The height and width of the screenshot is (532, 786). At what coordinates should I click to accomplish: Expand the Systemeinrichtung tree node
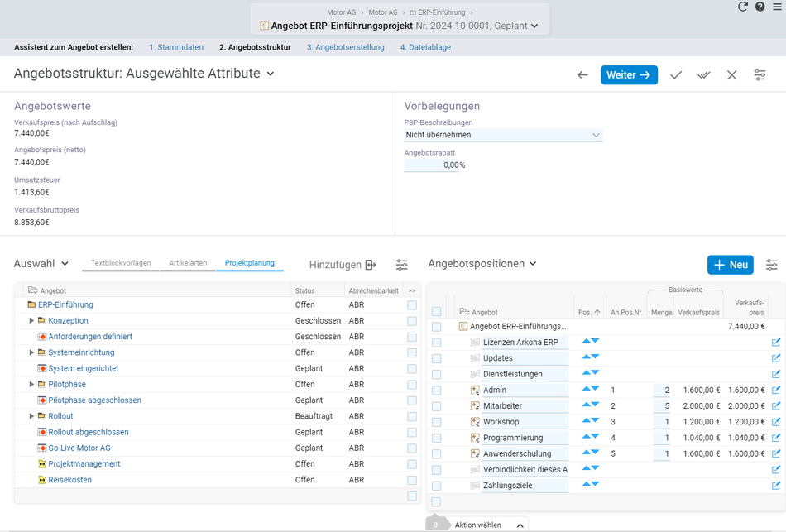(x=31, y=352)
